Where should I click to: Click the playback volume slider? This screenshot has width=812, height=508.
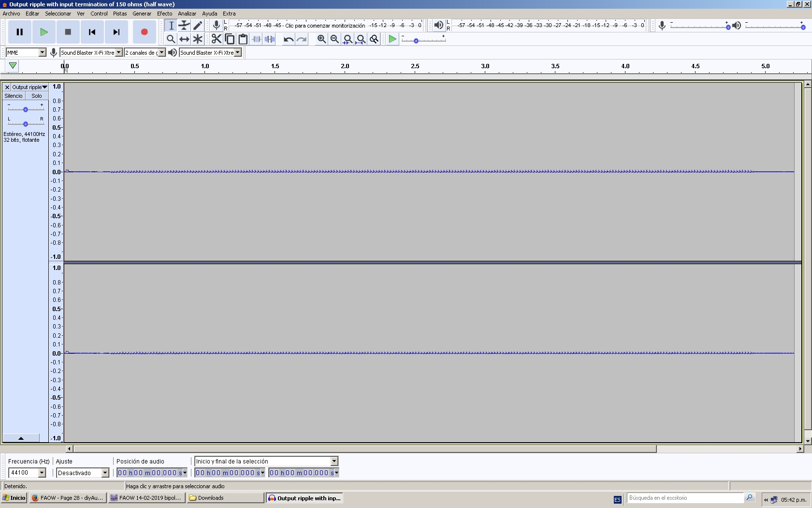(775, 27)
